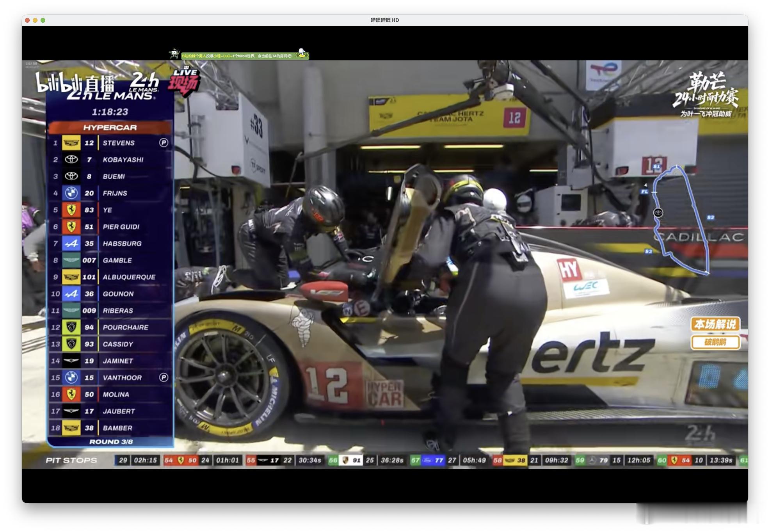Click the BMW logo next to FRIJNS

[x=71, y=193]
